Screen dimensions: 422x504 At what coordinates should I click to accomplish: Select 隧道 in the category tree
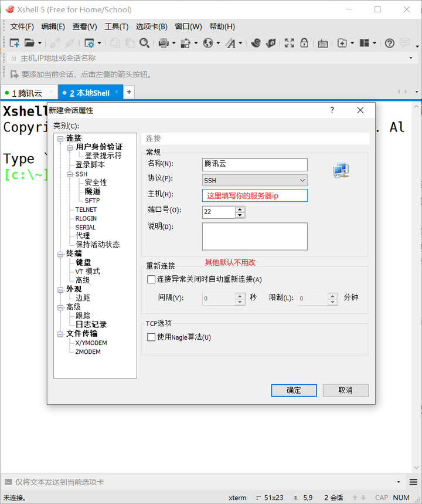[93, 192]
